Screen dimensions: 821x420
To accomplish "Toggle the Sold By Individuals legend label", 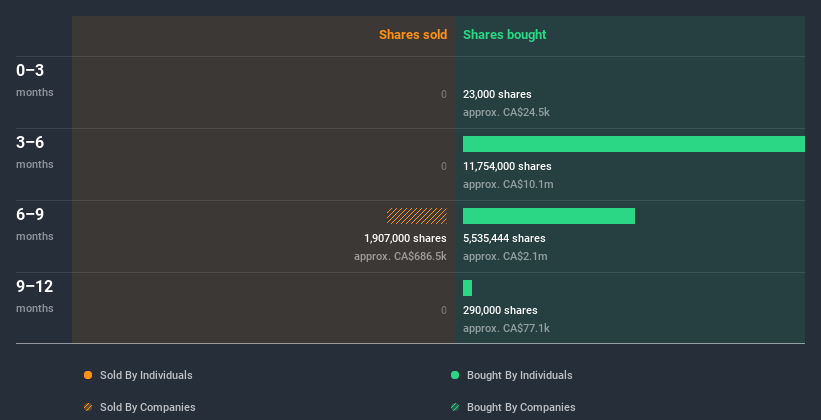I will [146, 375].
